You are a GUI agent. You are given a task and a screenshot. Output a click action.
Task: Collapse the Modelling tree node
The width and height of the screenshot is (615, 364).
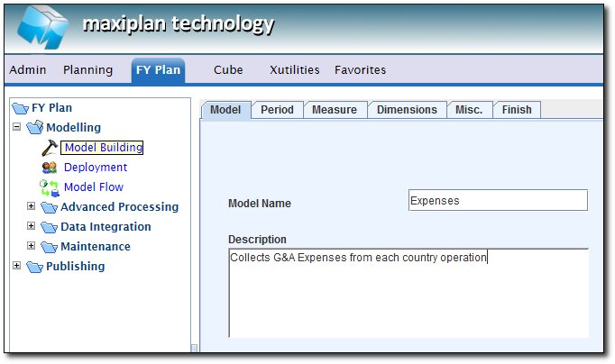(x=16, y=128)
